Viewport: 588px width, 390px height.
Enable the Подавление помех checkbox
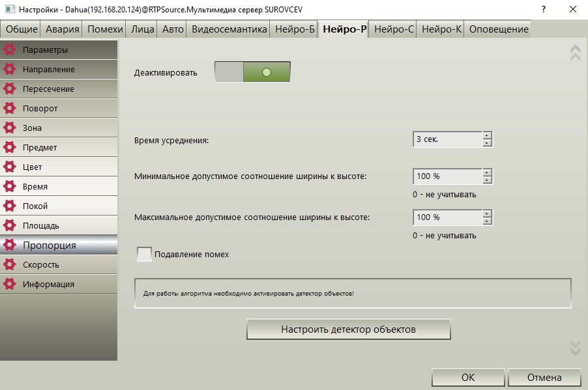coord(144,254)
